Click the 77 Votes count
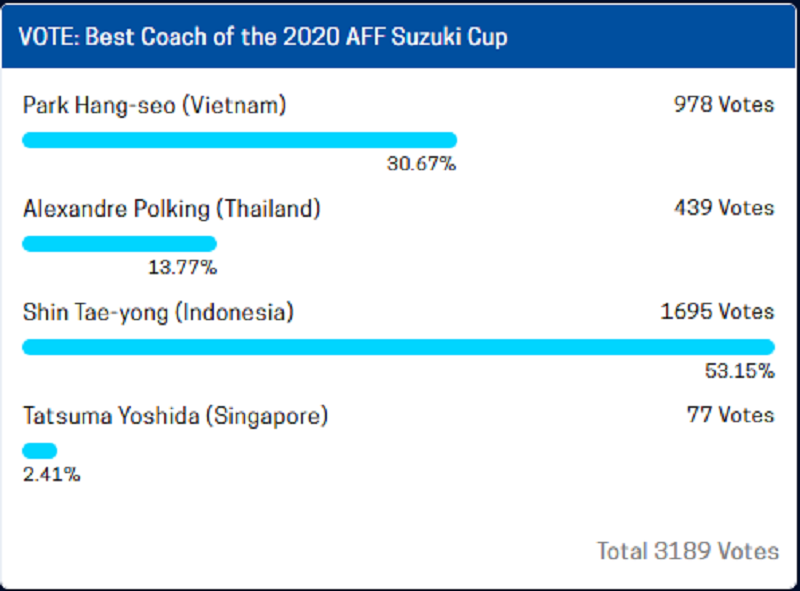The height and width of the screenshot is (591, 800). [x=731, y=415]
